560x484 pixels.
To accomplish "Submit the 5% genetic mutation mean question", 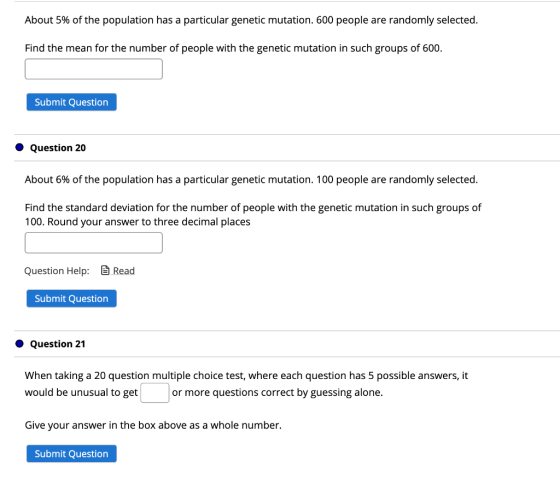I will pyautogui.click(x=71, y=102).
